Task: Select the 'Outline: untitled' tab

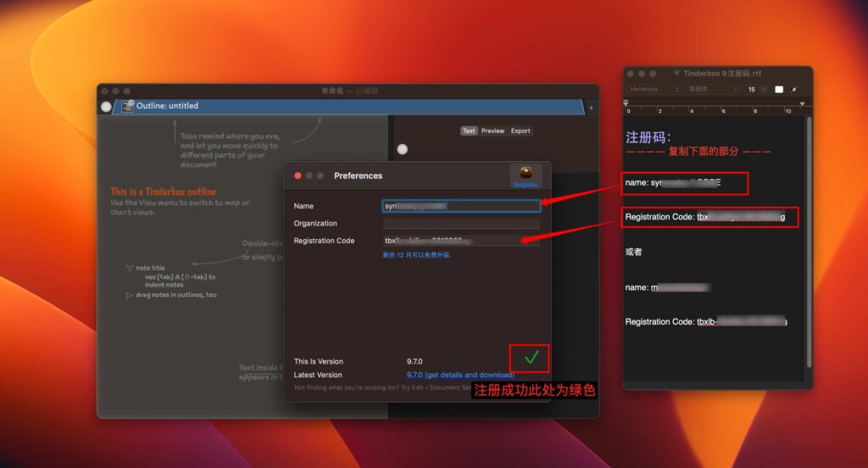Action: [348, 106]
